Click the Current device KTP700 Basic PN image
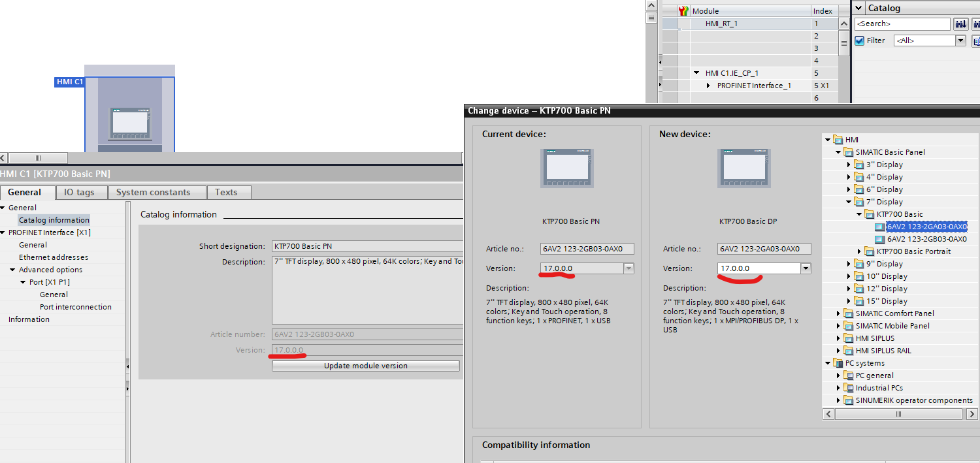 567,168
